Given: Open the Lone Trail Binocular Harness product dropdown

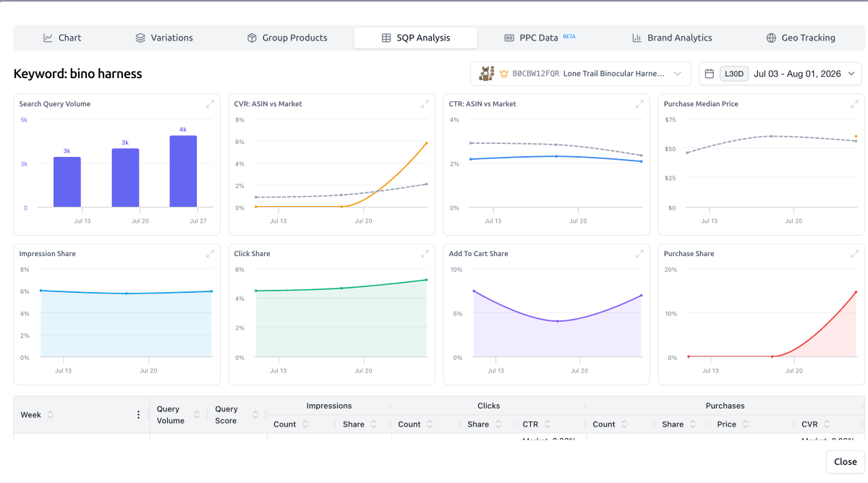Looking at the screenshot, I should [581, 74].
